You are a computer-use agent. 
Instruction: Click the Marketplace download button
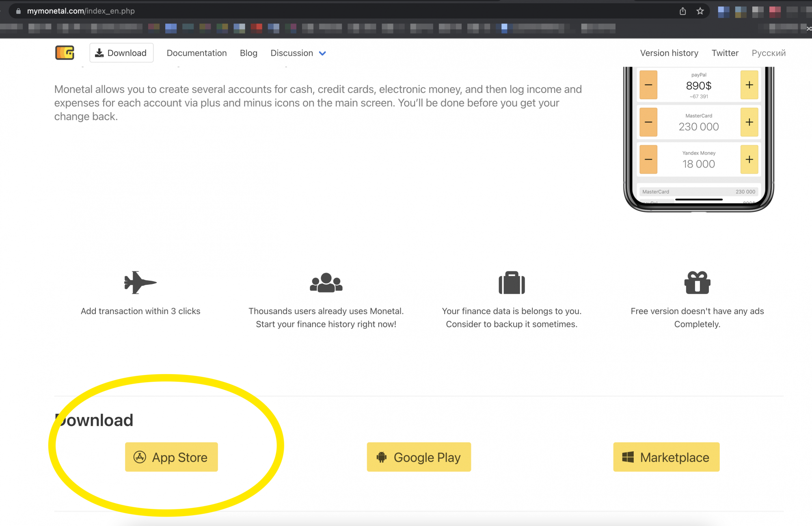[666, 457]
